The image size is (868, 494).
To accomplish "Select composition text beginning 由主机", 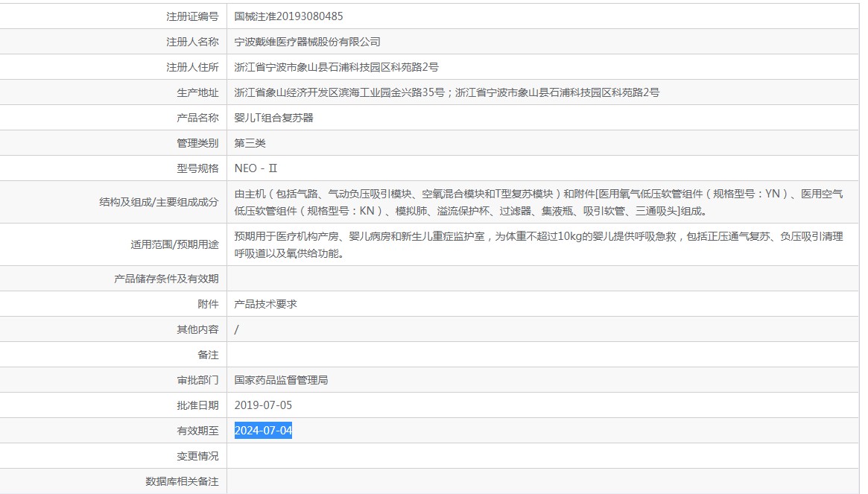I will [x=539, y=202].
